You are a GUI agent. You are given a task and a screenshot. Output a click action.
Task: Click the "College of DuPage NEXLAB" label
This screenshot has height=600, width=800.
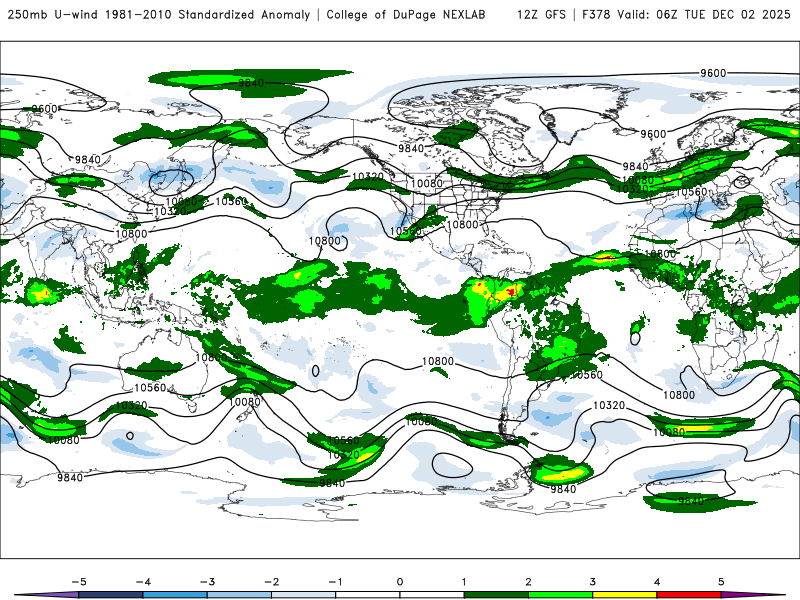point(406,14)
